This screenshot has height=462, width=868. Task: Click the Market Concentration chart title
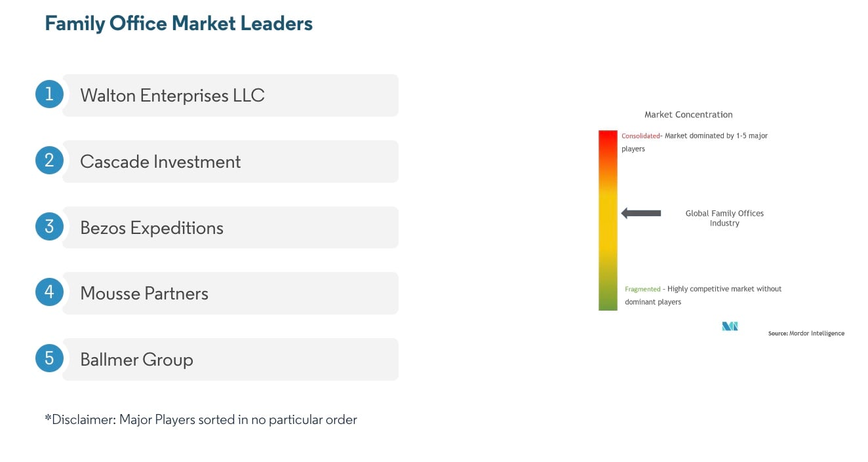coord(688,115)
